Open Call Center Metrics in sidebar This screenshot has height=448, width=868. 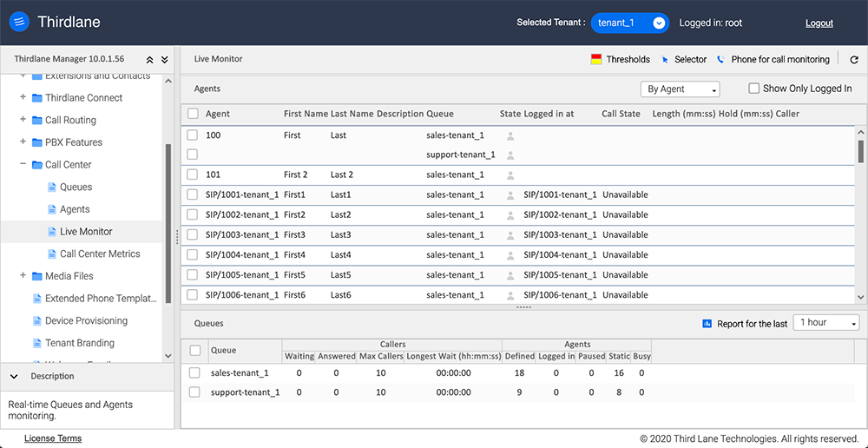(x=100, y=254)
